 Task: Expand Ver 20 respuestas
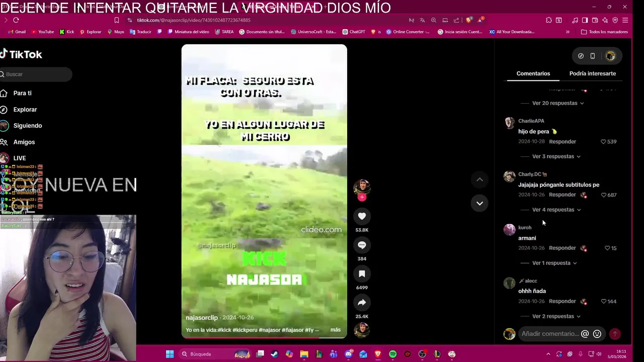tap(558, 103)
